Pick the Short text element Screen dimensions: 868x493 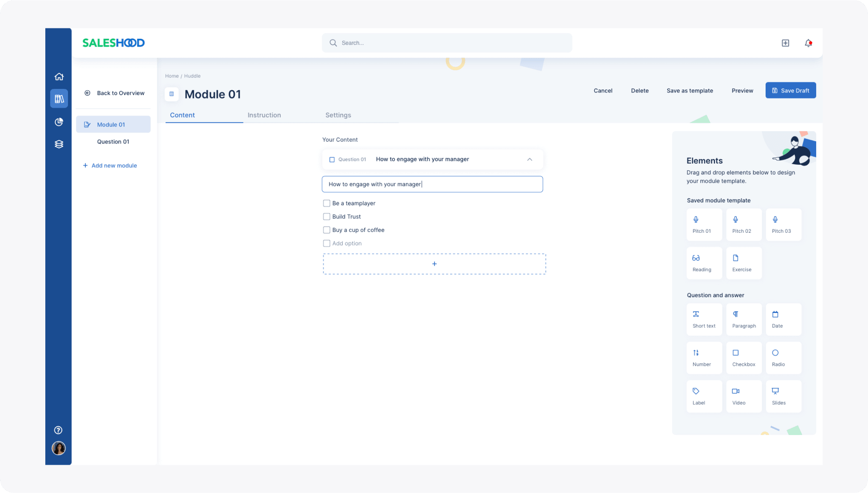point(704,319)
